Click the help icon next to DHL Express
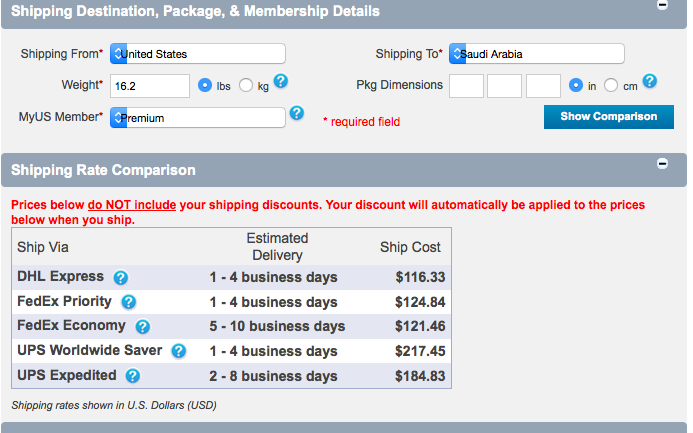The width and height of the screenshot is (693, 433). [121, 278]
